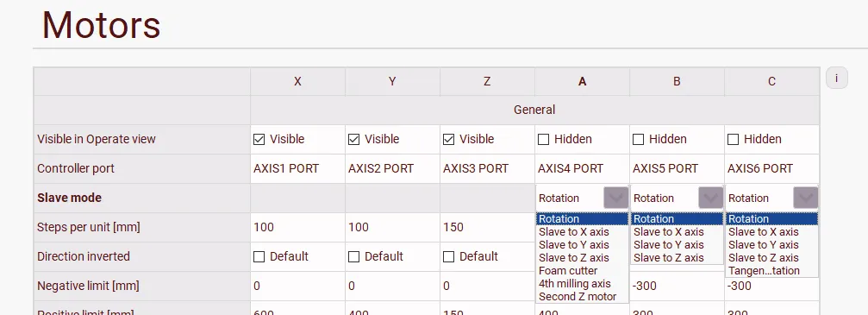
Task: Enable the A axis Hidden checkbox
Action: pos(544,139)
